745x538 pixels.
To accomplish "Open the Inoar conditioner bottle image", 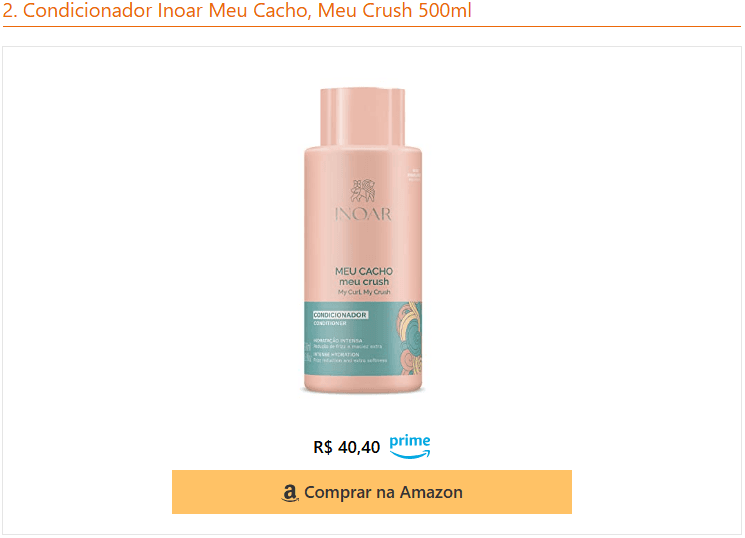I will click(363, 240).
